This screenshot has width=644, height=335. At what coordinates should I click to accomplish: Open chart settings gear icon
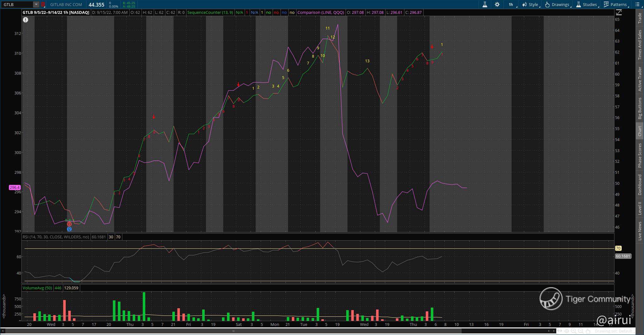point(497,4)
